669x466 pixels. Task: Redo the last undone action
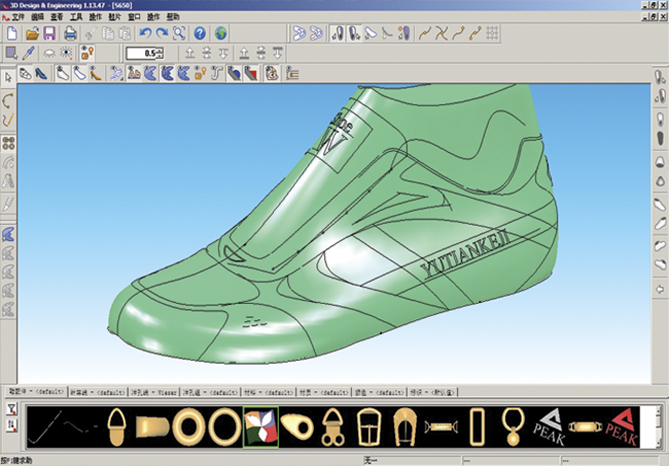pos(162,33)
